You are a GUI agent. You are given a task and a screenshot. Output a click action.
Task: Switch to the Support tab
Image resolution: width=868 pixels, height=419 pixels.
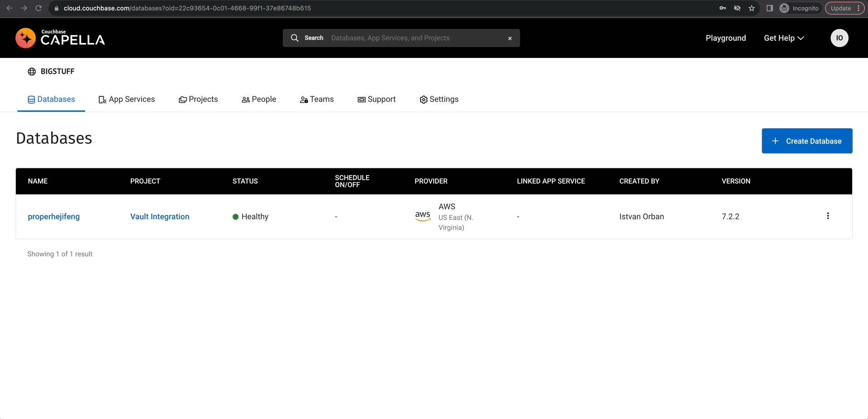click(377, 99)
